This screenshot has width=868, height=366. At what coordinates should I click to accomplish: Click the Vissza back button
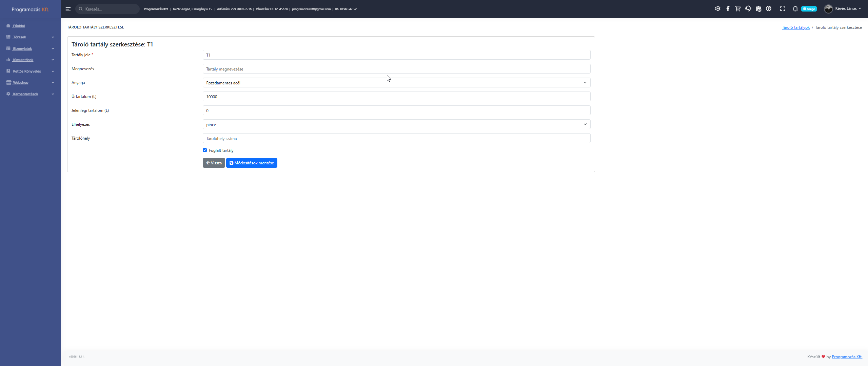click(x=214, y=163)
